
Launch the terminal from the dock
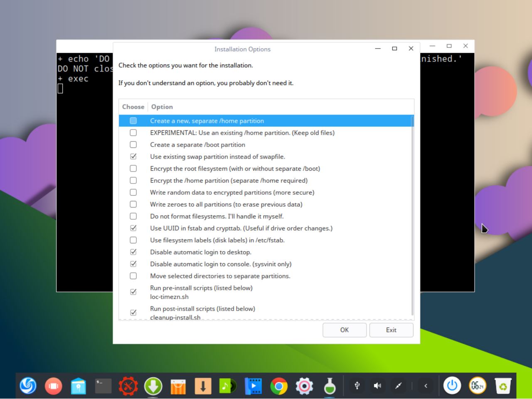103,386
